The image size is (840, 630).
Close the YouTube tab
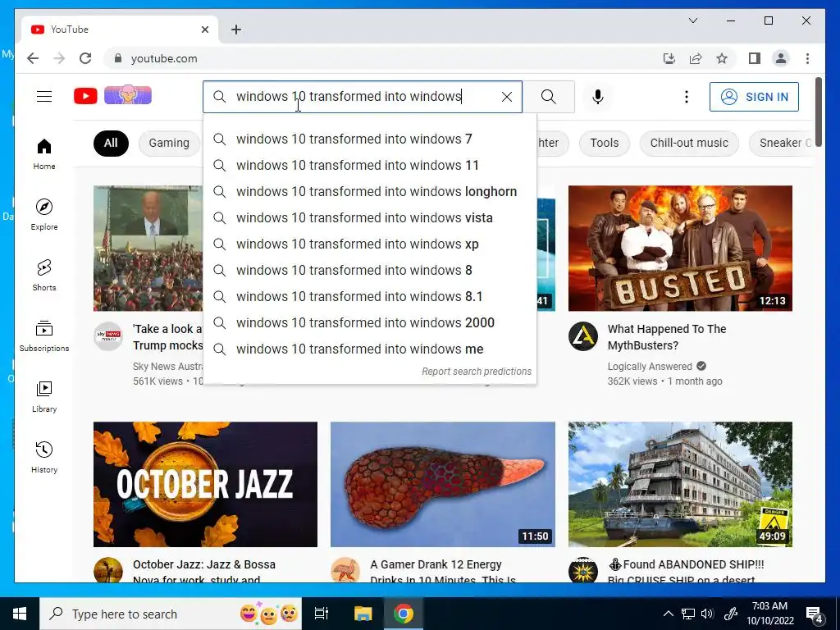pos(204,30)
